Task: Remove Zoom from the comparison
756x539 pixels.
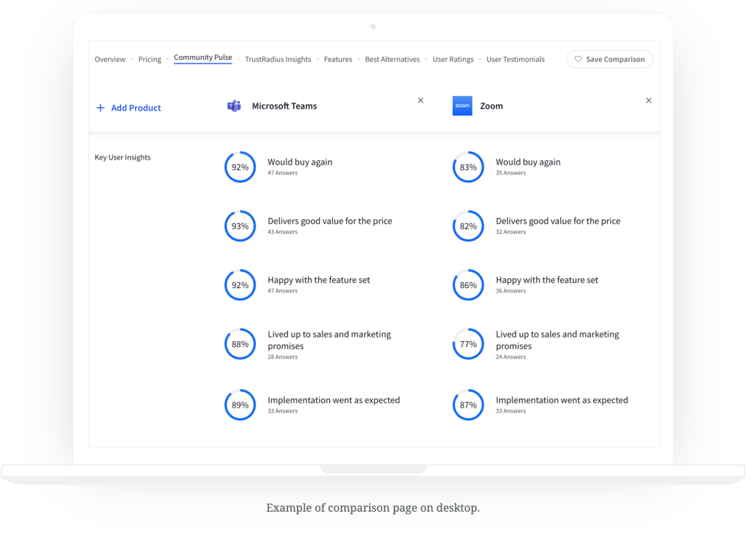Action: [x=649, y=100]
